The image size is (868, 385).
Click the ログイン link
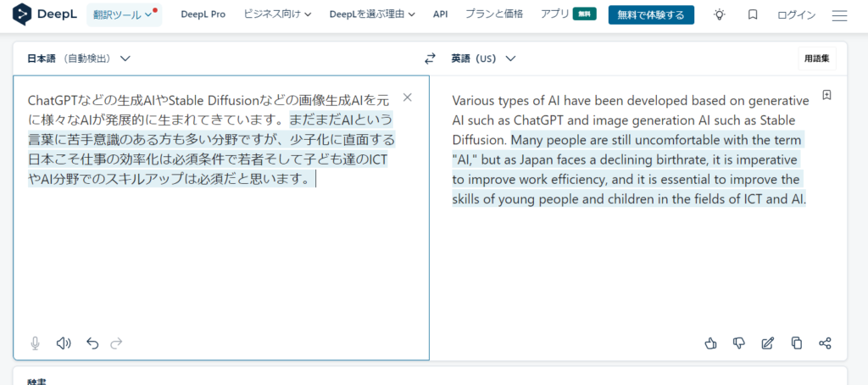tap(796, 15)
